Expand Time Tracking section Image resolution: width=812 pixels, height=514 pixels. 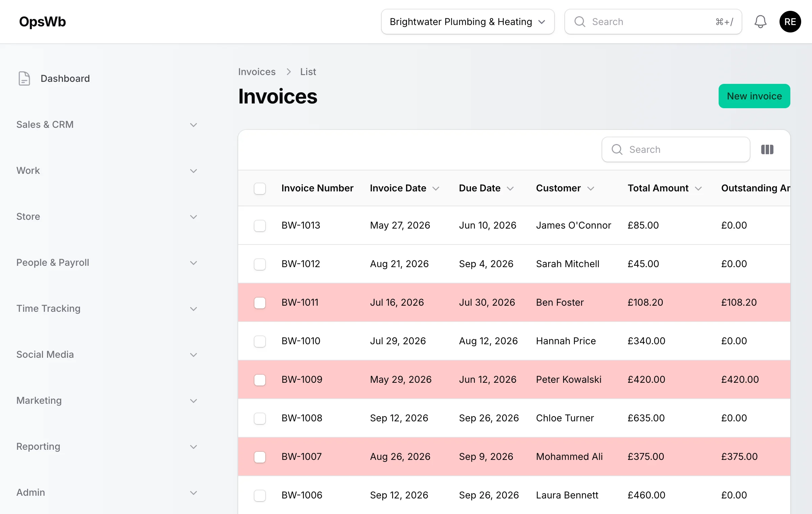click(x=107, y=308)
